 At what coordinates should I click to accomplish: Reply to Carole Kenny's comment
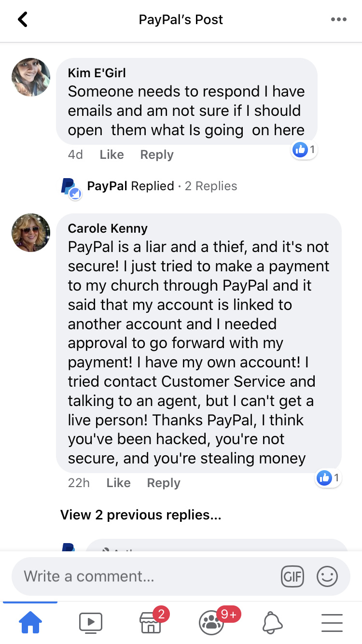[164, 483]
